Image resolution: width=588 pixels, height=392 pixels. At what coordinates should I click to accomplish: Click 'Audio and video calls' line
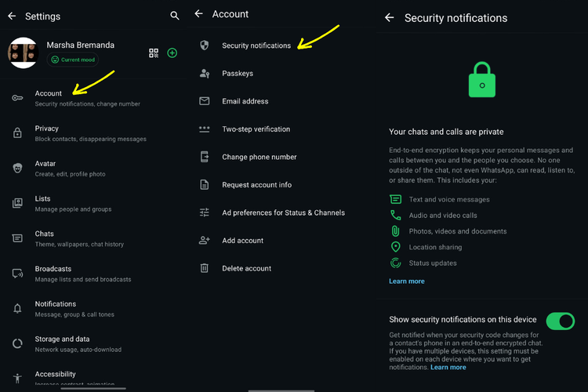tap(443, 216)
